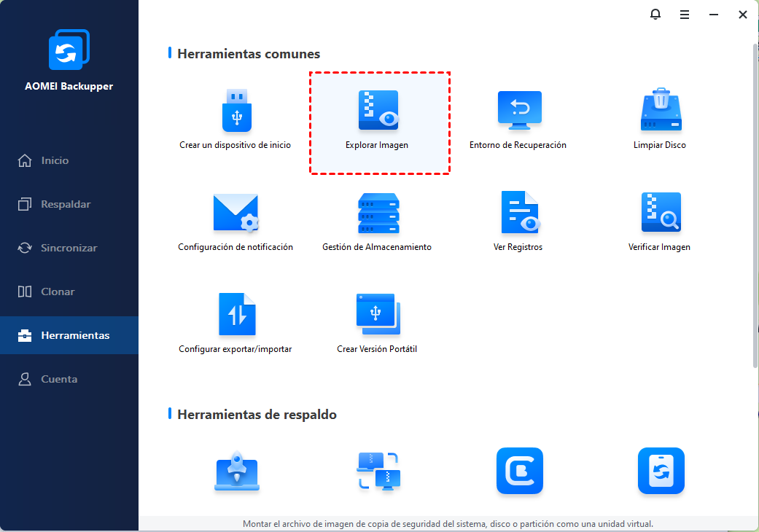Open the Sincronizar section

point(69,248)
